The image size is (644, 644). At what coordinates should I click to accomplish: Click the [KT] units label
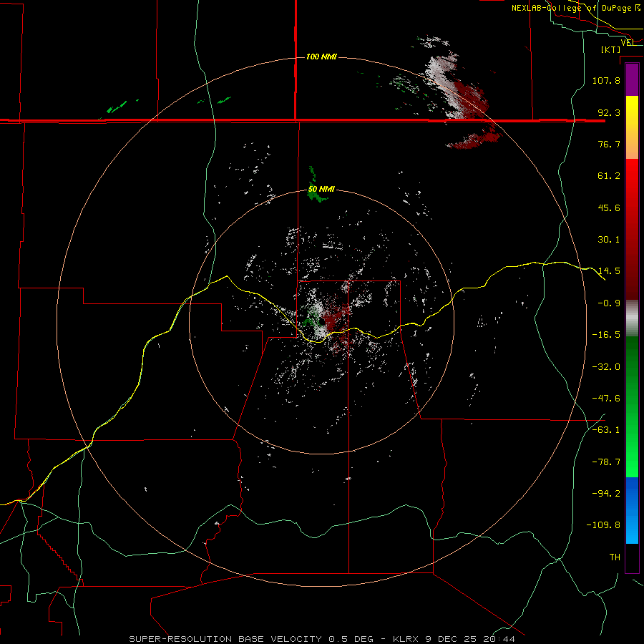click(611, 49)
